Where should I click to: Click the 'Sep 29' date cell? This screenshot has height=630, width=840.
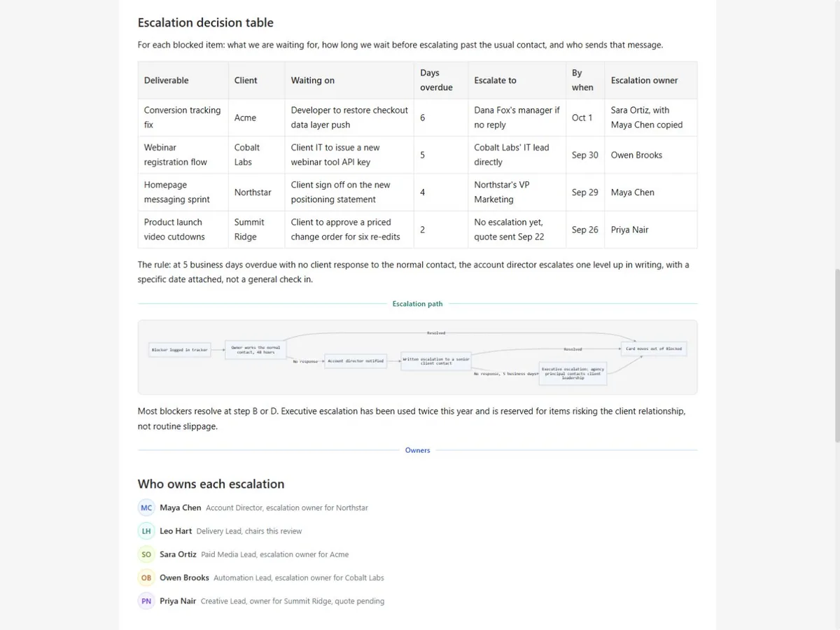tap(585, 192)
